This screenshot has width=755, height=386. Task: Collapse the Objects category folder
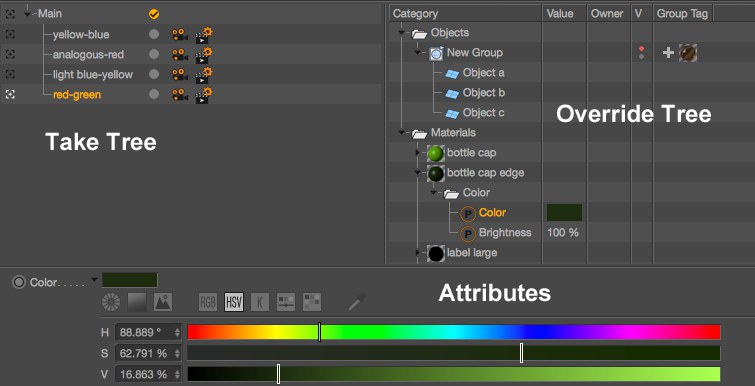402,33
